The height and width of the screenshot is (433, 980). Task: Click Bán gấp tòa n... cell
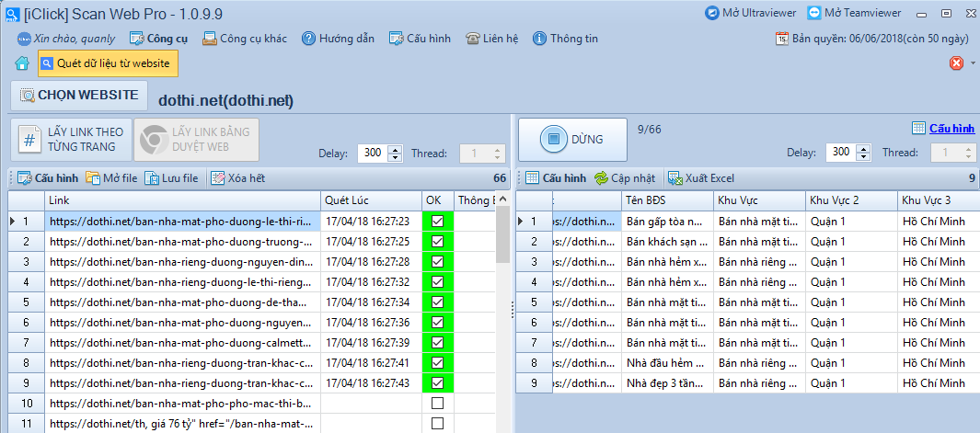click(x=667, y=222)
